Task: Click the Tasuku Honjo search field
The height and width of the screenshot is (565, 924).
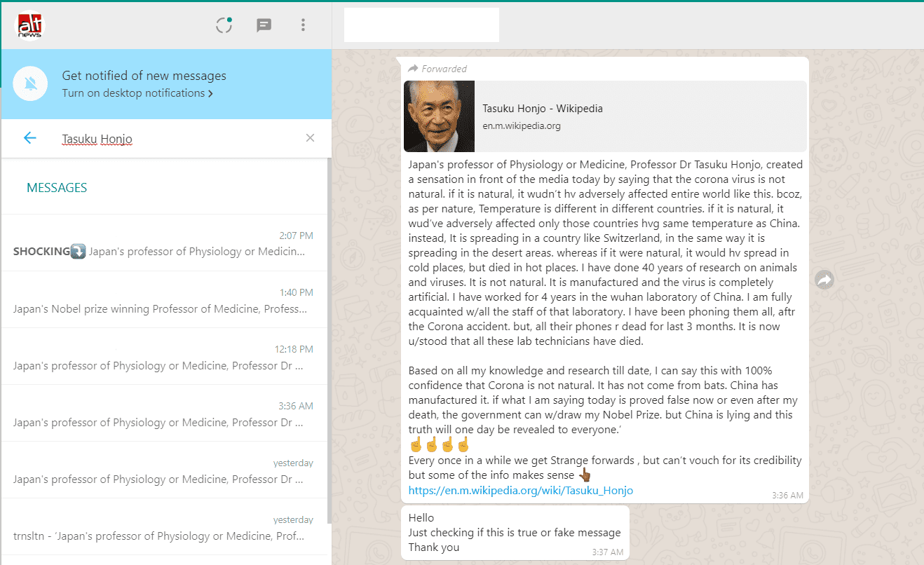Action: pos(179,139)
